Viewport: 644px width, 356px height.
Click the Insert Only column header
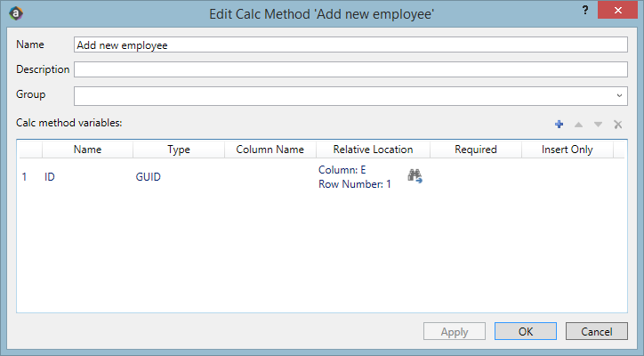[x=567, y=150]
